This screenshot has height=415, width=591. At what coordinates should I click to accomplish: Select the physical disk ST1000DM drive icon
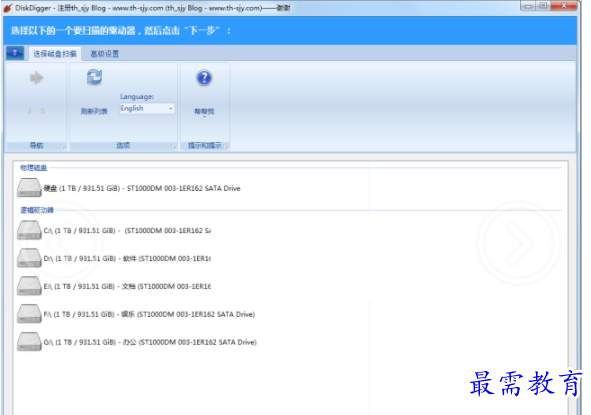click(29, 187)
